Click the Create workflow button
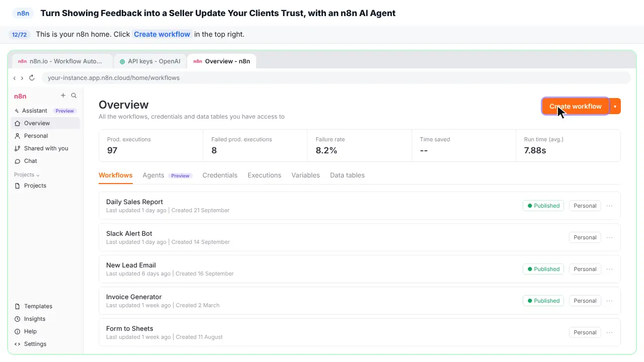The width and height of the screenshot is (644, 362). (x=576, y=106)
